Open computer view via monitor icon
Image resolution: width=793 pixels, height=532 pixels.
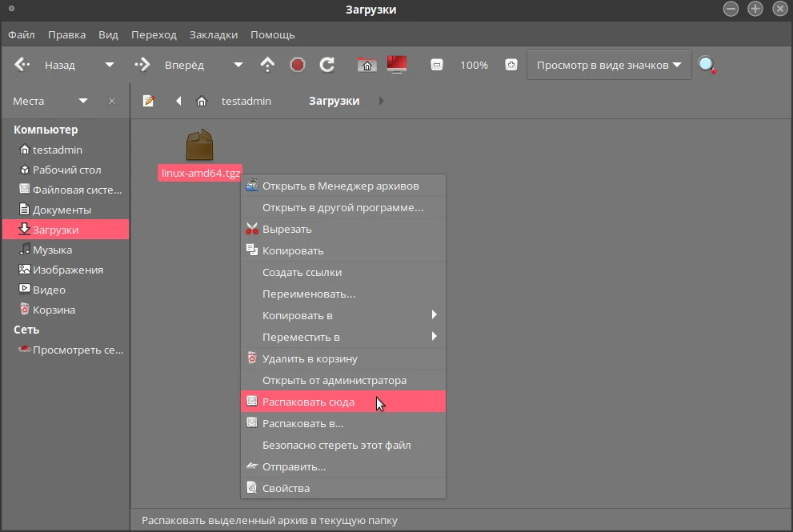(397, 65)
